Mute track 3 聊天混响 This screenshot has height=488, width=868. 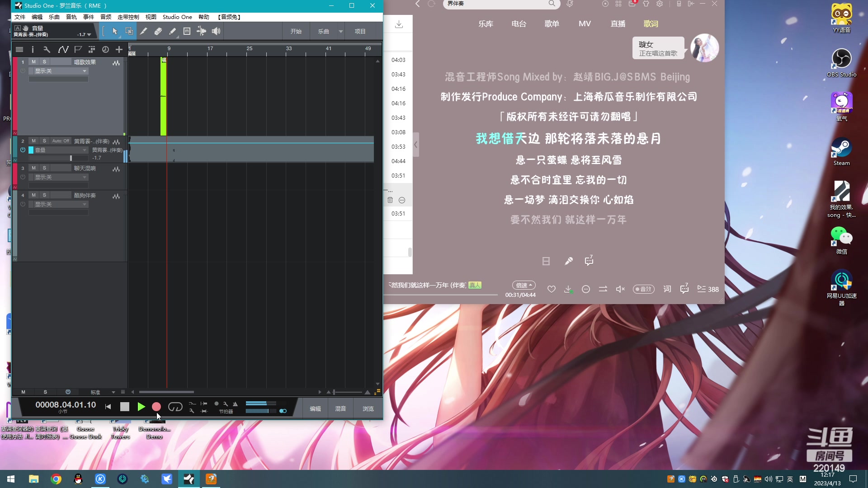coord(33,168)
